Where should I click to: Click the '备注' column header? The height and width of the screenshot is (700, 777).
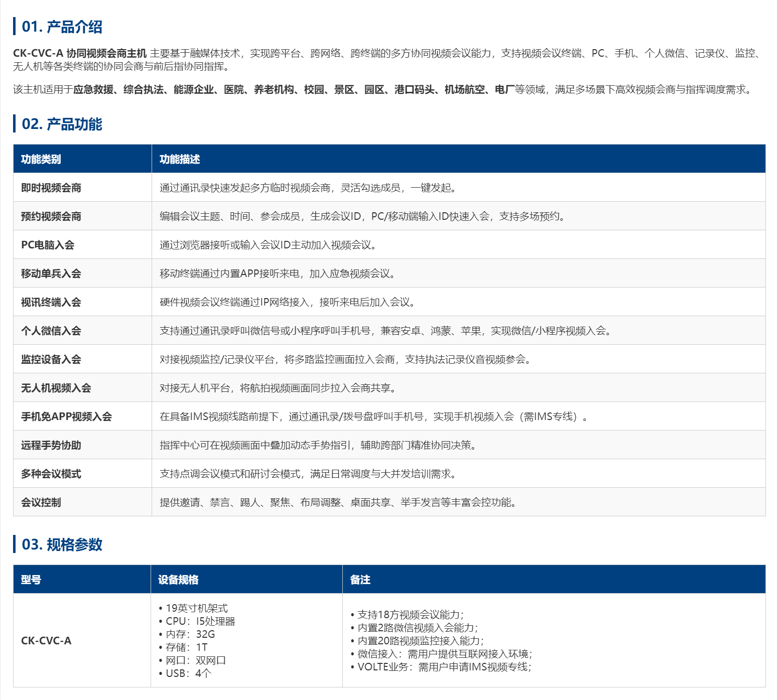tap(360, 580)
